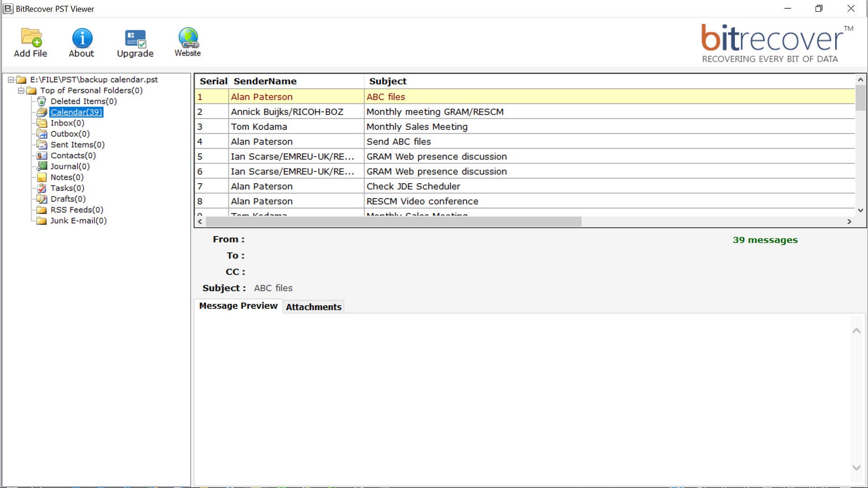Click the horizontal scrollbar thumb of message list
Viewport: 868px width, 488px height.
pyautogui.click(x=393, y=221)
